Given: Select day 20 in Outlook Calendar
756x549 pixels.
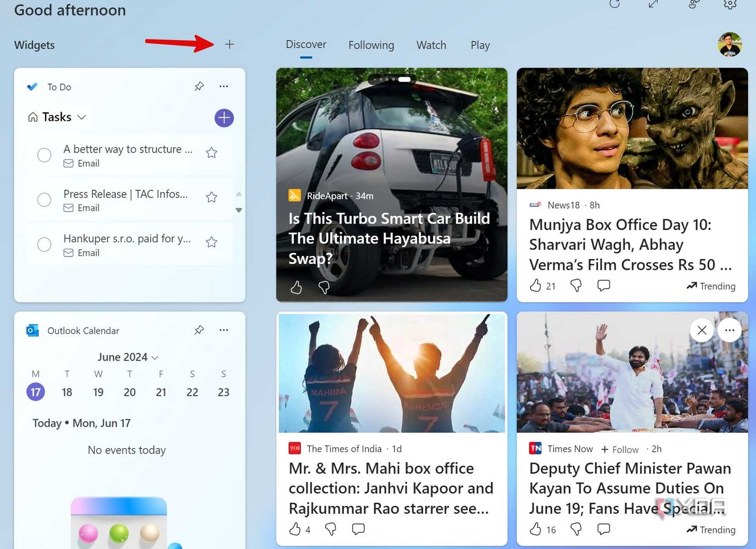Looking at the screenshot, I should coord(130,392).
